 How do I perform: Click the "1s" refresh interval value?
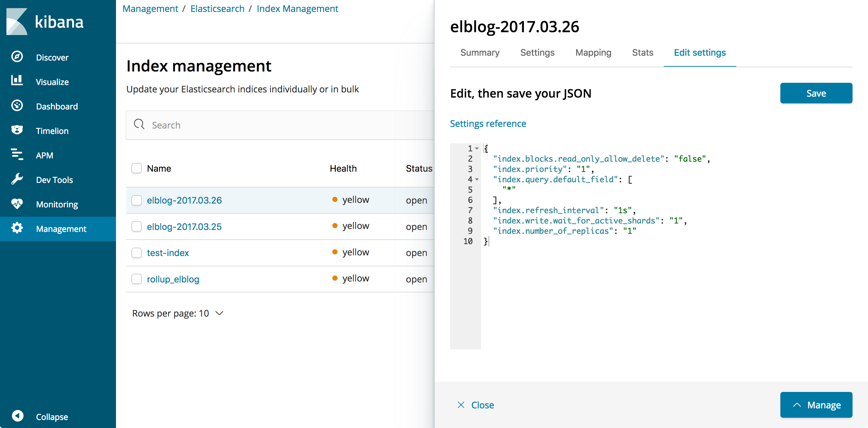(x=622, y=210)
